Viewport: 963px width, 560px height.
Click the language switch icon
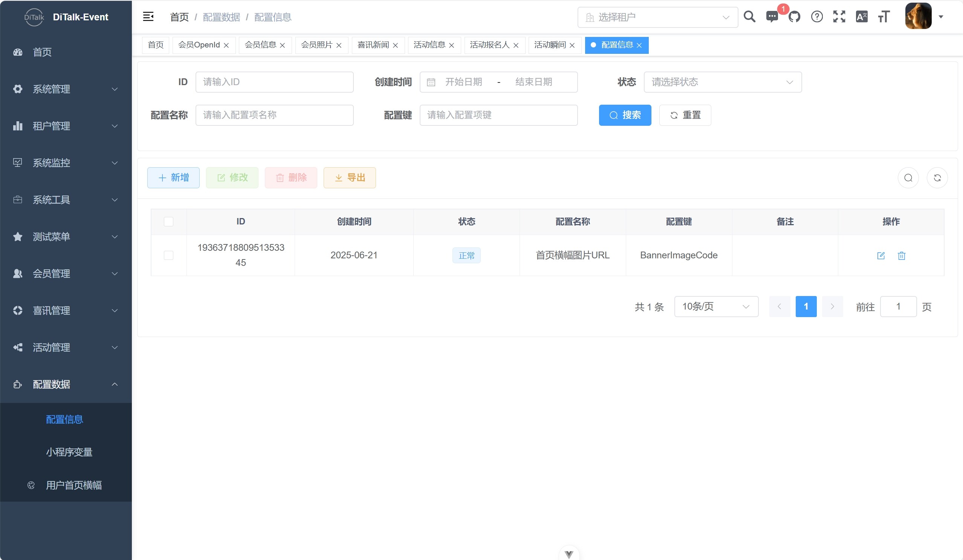[862, 17]
